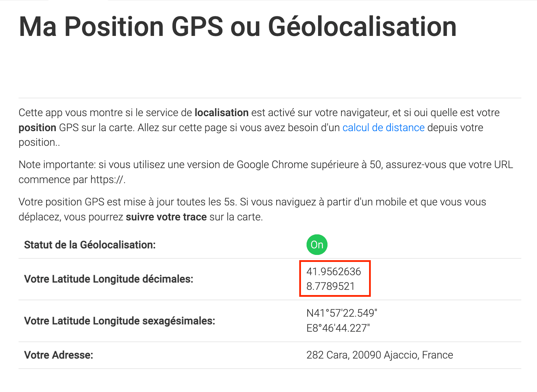The height and width of the screenshot is (392, 537).
Task: Click the "https://" text in the note
Action: pos(107,180)
